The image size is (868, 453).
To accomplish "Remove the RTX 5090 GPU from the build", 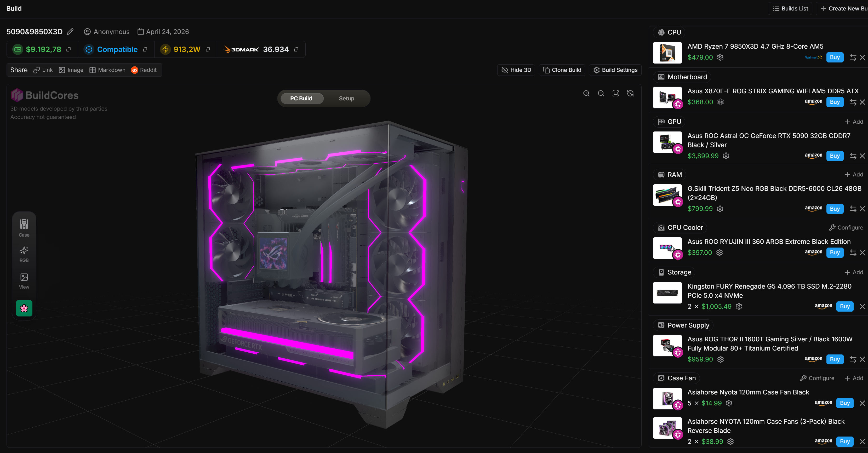I will 862,156.
